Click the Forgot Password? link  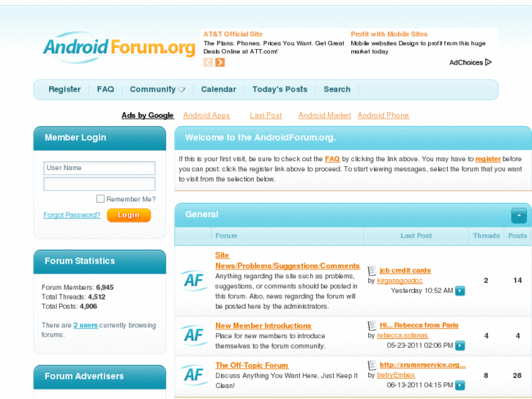[x=72, y=215]
